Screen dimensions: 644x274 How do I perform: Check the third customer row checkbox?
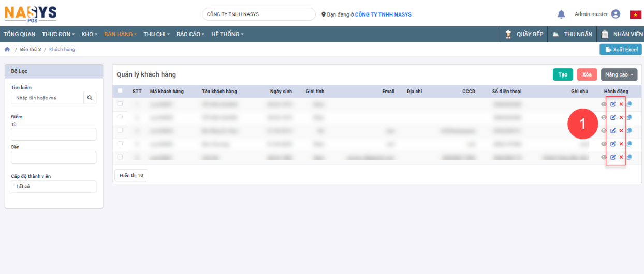pyautogui.click(x=120, y=130)
